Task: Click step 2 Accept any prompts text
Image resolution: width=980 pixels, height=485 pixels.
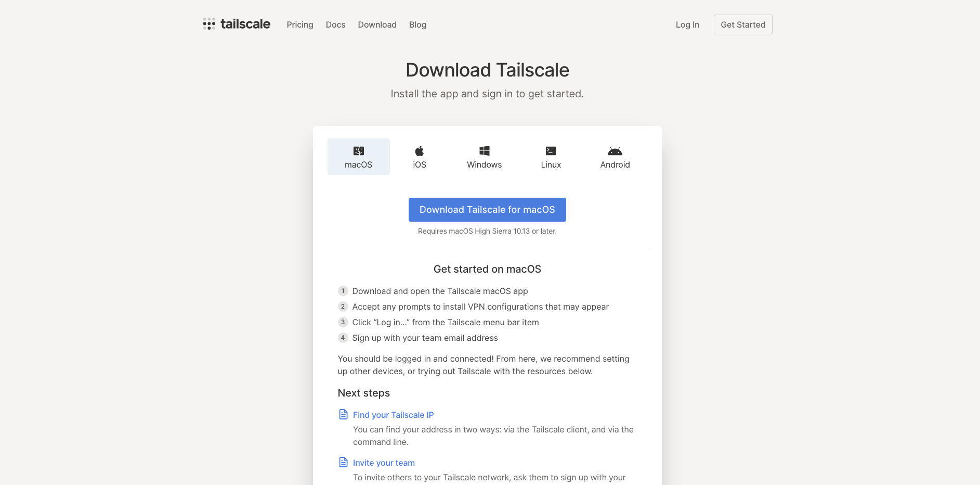Action: pyautogui.click(x=480, y=307)
